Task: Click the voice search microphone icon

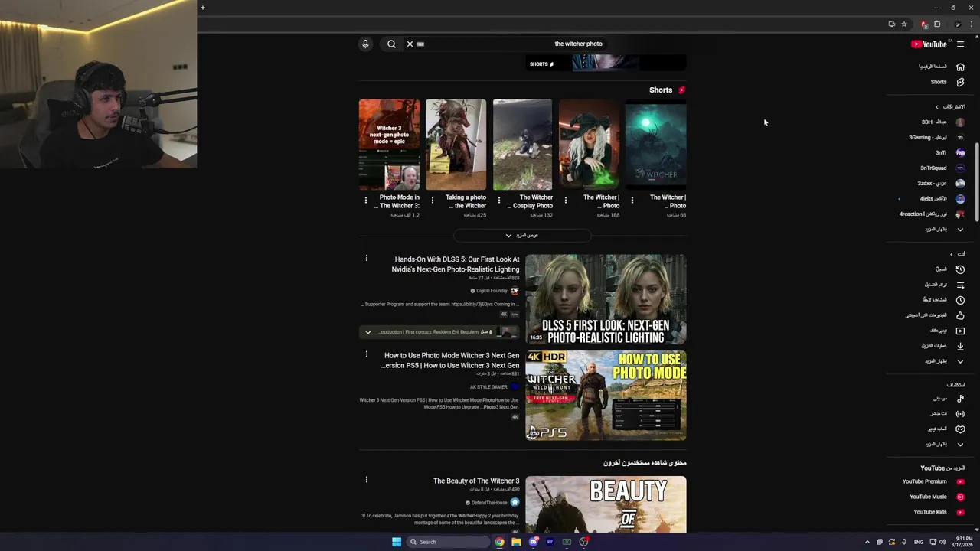Action: [365, 44]
